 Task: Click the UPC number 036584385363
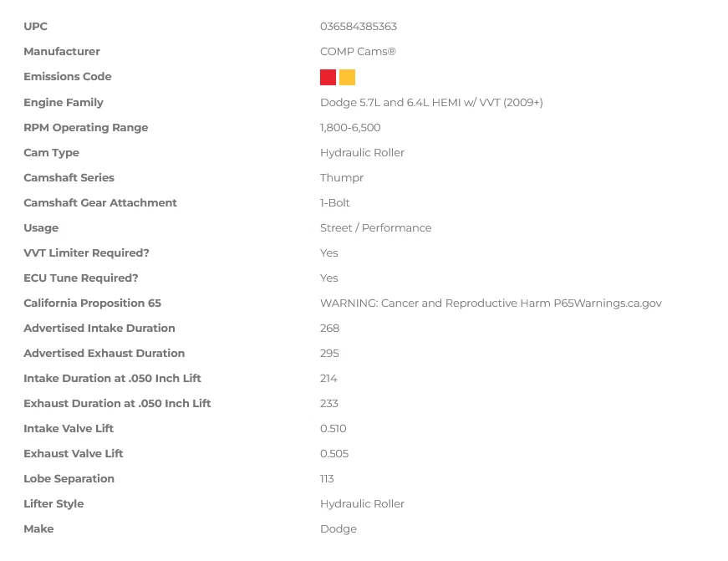pyautogui.click(x=358, y=27)
